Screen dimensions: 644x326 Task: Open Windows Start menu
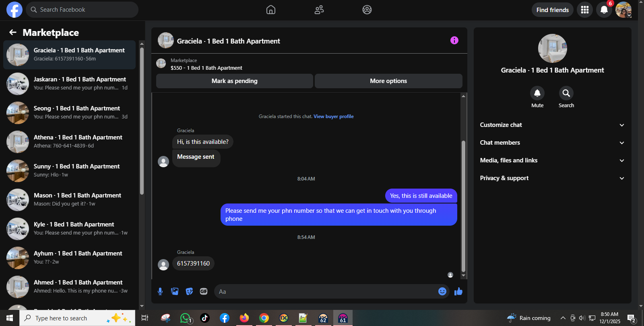click(x=10, y=318)
